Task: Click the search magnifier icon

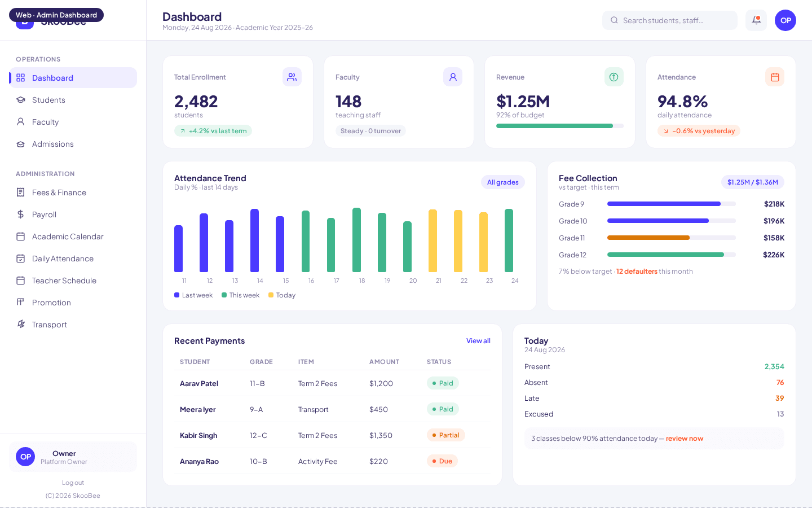Action: (x=614, y=20)
